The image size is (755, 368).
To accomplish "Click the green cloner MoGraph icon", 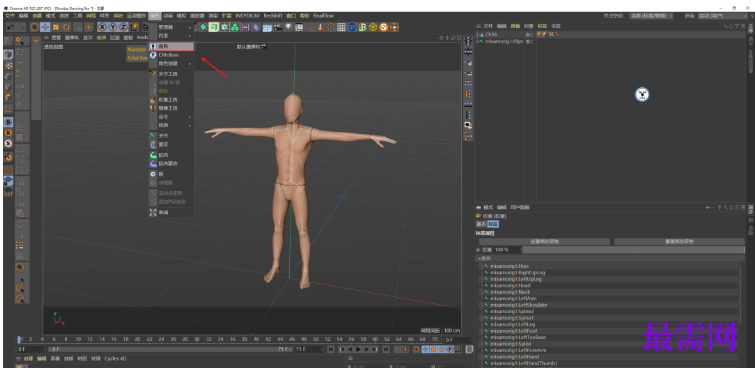I will pos(235,27).
